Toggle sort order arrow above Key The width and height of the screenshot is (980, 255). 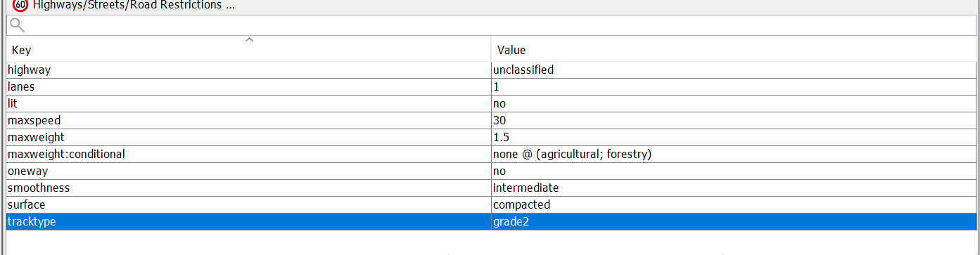(249, 40)
